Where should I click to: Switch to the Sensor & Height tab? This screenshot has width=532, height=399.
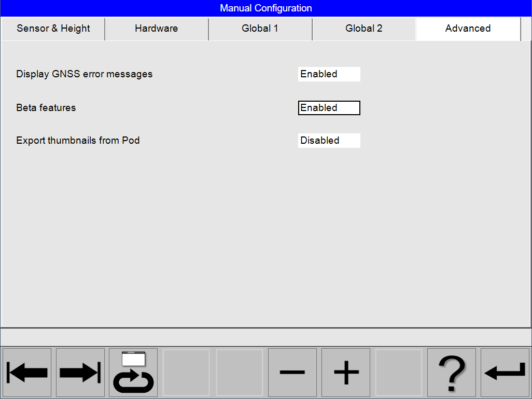(x=52, y=29)
